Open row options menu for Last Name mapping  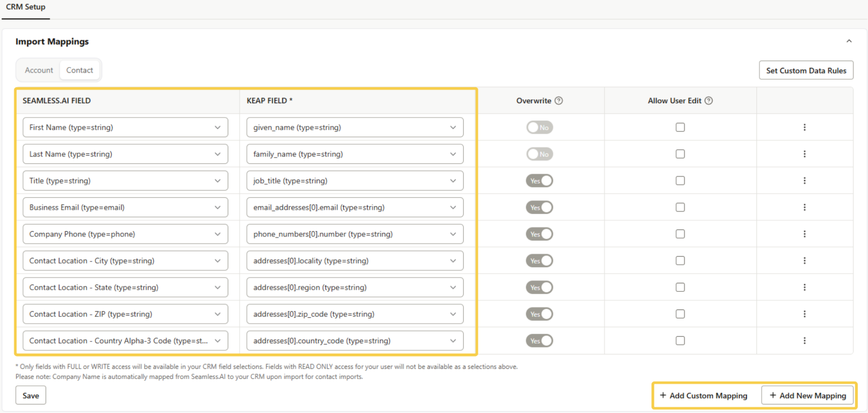pyautogui.click(x=804, y=154)
